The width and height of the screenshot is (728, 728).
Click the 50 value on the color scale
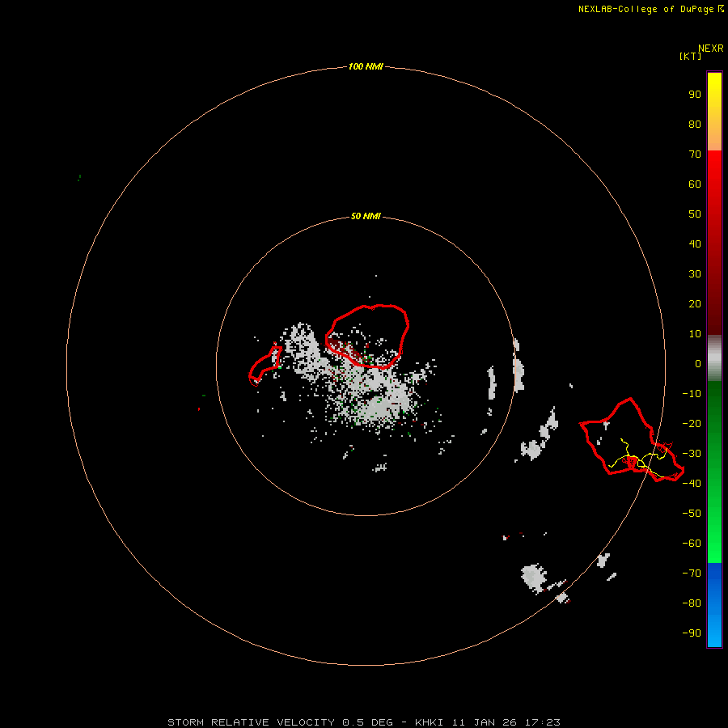pyautogui.click(x=695, y=214)
